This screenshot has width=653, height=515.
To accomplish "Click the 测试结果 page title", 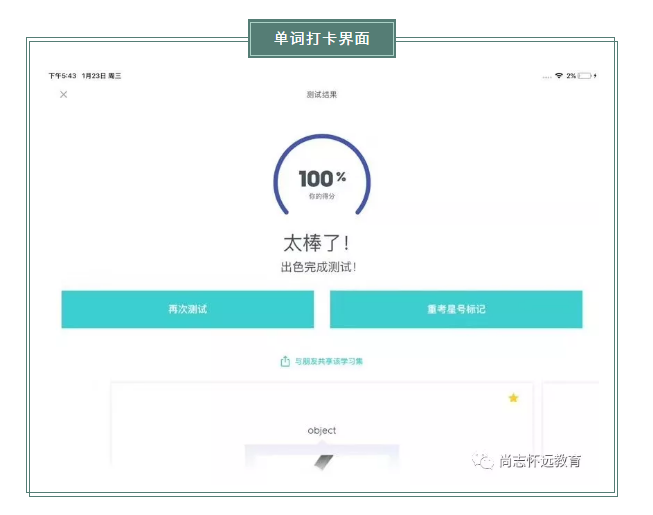I will coord(322,95).
